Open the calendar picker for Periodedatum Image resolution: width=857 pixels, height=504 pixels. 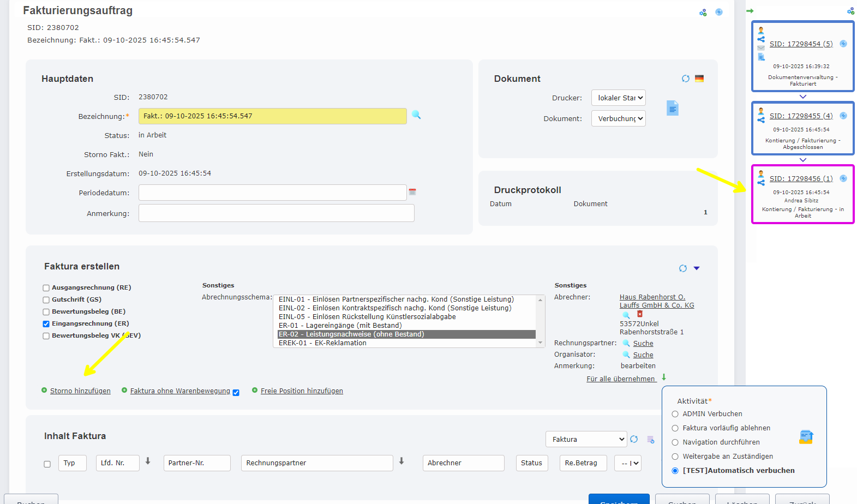tap(412, 192)
